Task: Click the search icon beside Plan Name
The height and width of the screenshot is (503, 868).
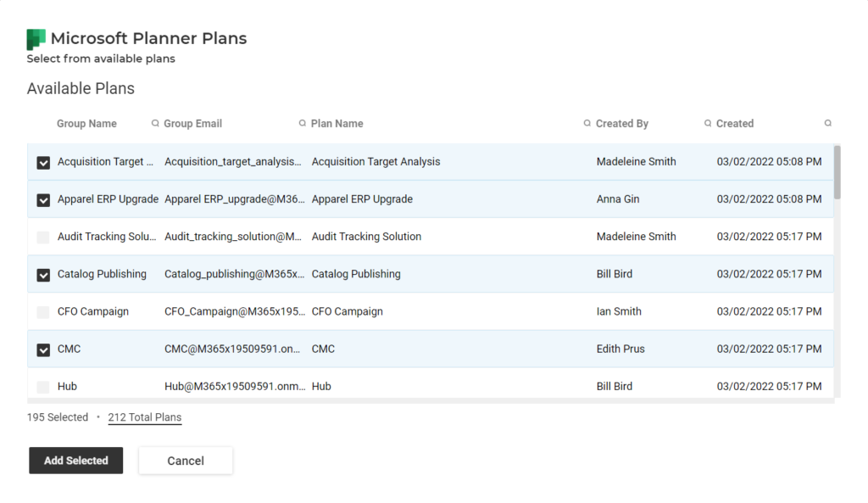Action: click(301, 123)
